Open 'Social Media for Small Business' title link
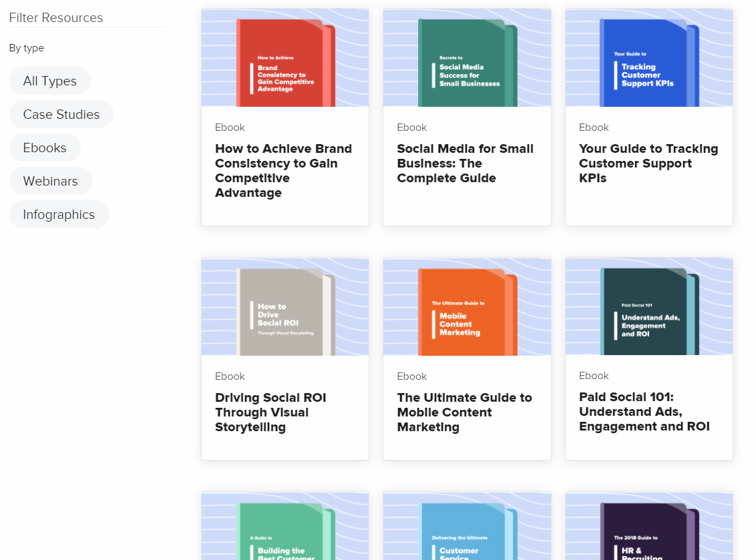The width and height of the screenshot is (756, 560). (x=465, y=163)
